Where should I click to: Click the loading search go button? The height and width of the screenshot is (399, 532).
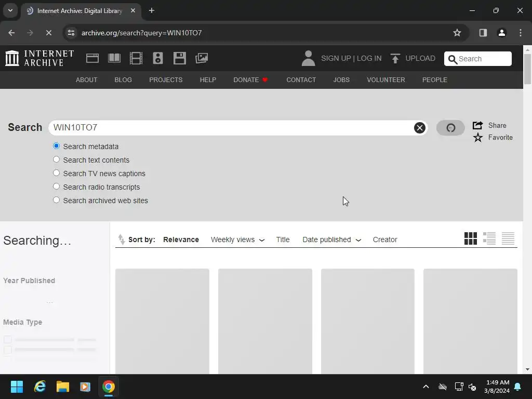[450, 128]
